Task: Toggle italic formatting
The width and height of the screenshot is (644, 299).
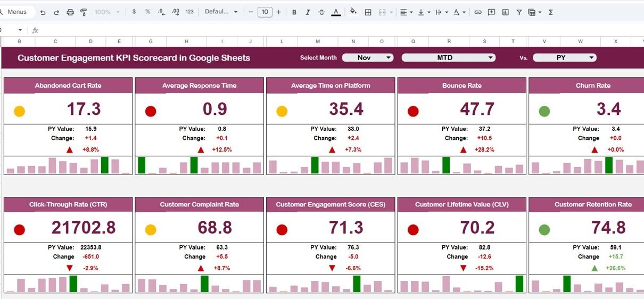Action: (308, 12)
